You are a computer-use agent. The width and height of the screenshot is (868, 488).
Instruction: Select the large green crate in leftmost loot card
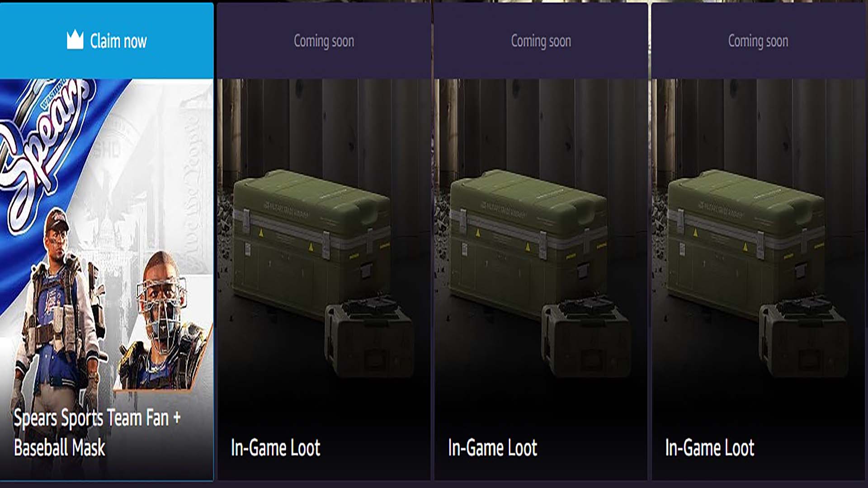click(x=311, y=243)
